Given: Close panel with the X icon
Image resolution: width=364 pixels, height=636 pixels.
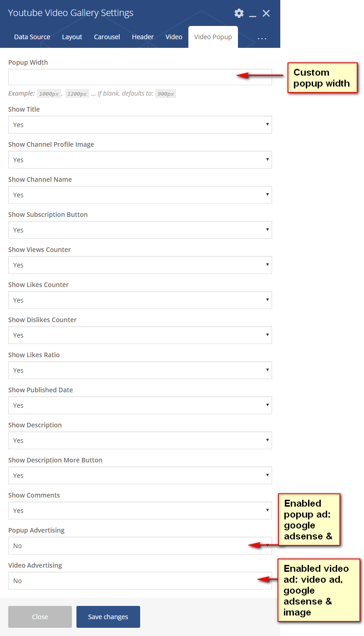Looking at the screenshot, I should tap(266, 13).
